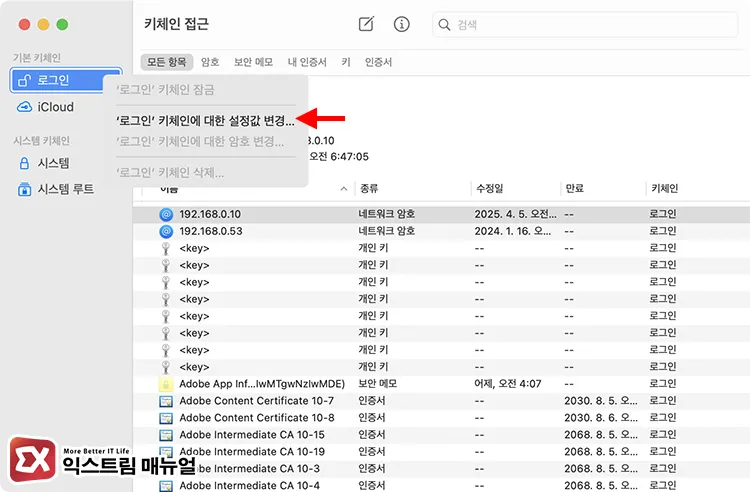Select the 로그인 keychain in sidebar

click(66, 80)
